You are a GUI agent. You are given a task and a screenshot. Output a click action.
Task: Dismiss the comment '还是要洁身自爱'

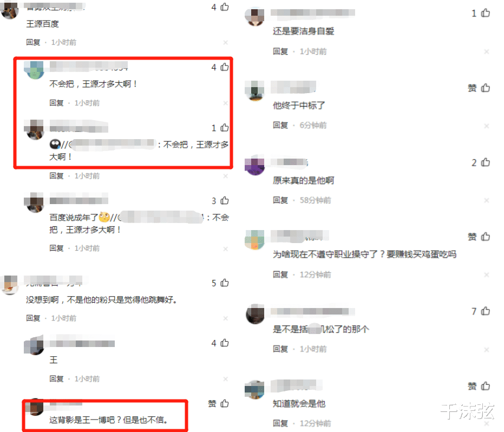pos(487,52)
